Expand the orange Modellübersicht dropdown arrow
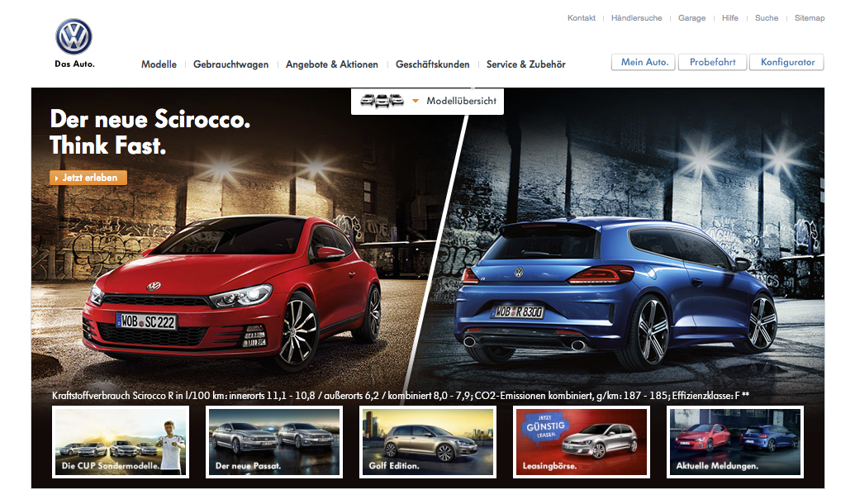 coord(415,101)
